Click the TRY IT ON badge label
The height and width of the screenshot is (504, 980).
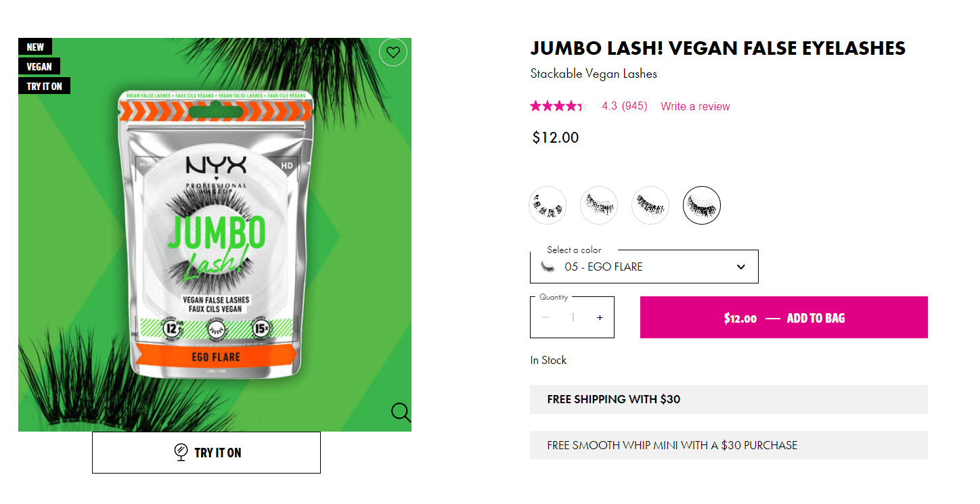point(45,86)
